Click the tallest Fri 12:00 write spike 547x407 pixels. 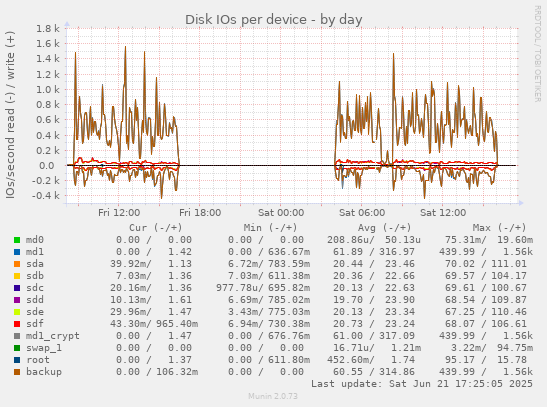click(125, 48)
